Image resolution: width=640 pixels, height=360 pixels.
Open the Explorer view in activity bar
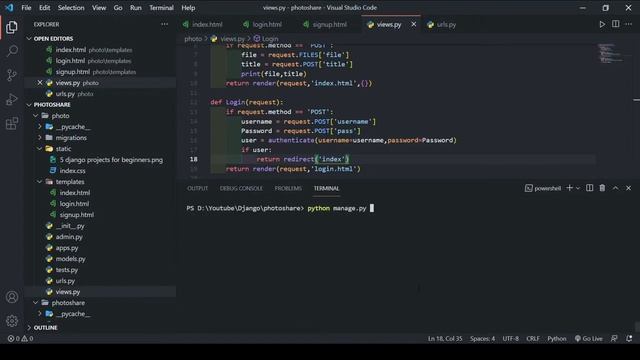click(x=12, y=27)
